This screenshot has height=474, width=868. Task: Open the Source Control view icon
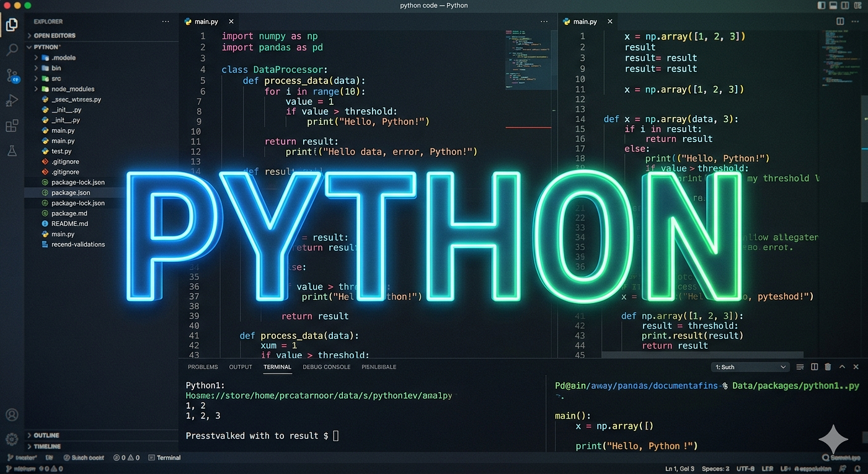12,76
